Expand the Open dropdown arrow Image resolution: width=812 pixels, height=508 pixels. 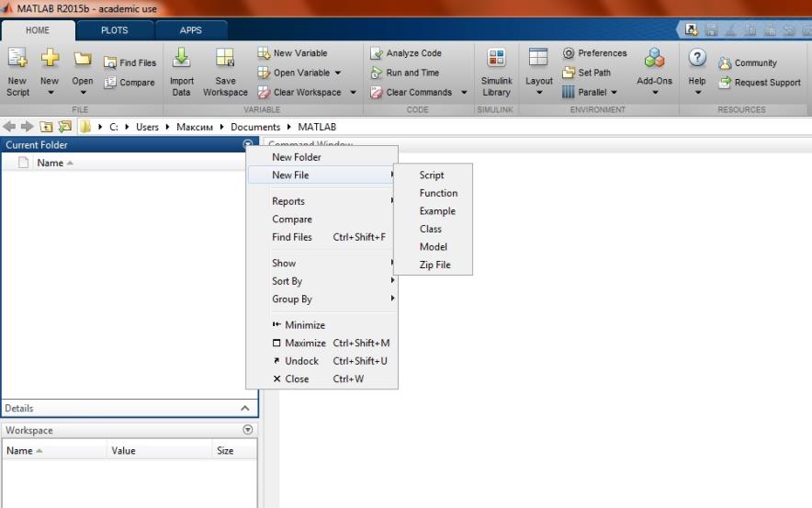(83, 93)
